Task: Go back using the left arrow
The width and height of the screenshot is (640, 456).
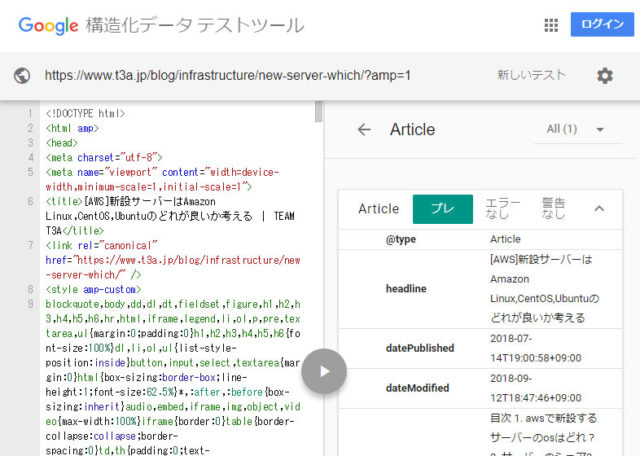Action: pos(364,130)
